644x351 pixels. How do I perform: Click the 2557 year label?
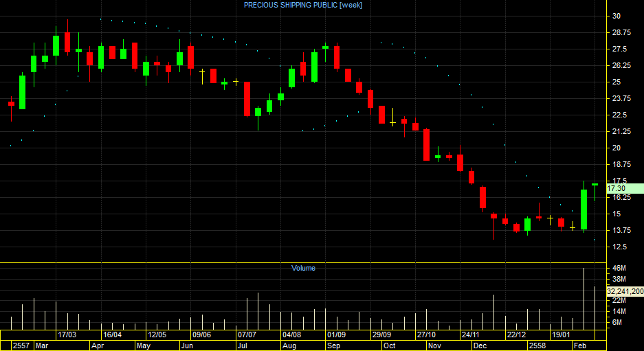pos(21,346)
